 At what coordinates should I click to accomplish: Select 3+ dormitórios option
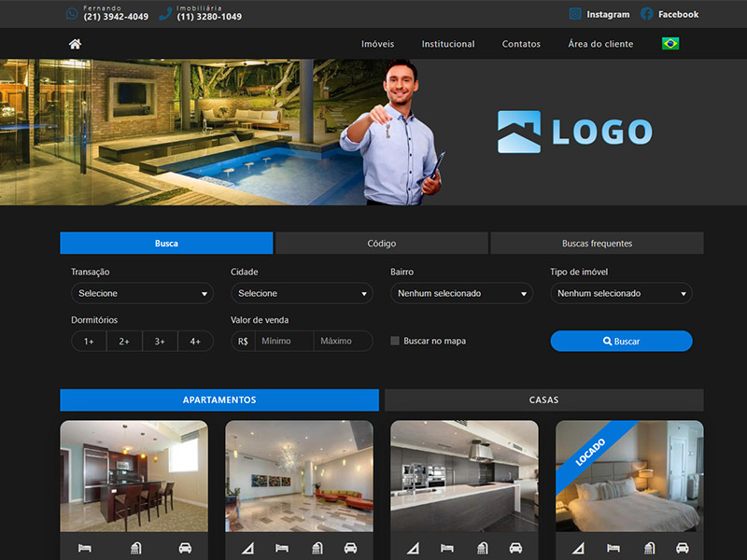pyautogui.click(x=160, y=341)
